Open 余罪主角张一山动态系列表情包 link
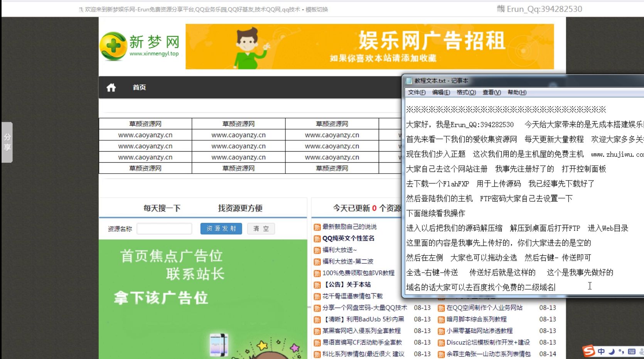Viewport: 644px width, 359px height. (x=489, y=354)
